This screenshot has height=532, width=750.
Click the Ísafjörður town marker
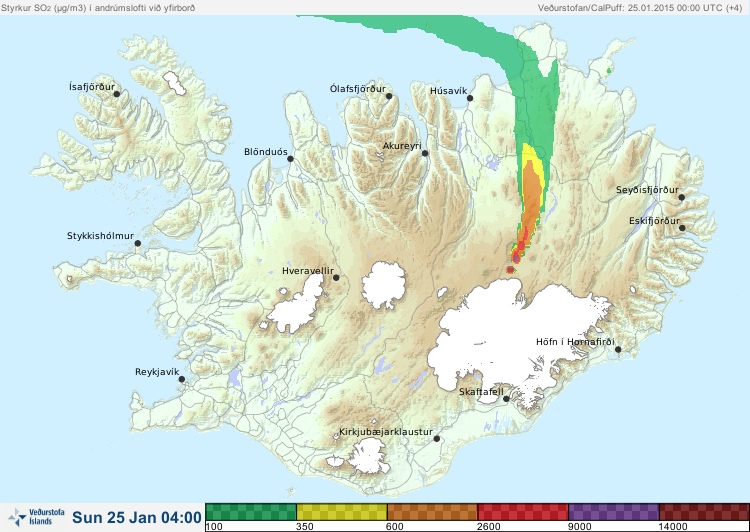point(116,94)
